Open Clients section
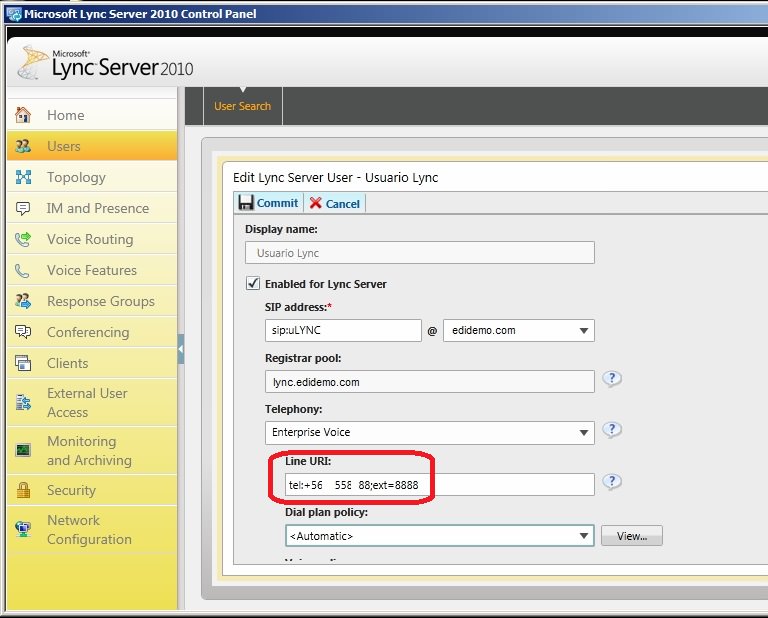The image size is (768, 618). pyautogui.click(x=92, y=363)
